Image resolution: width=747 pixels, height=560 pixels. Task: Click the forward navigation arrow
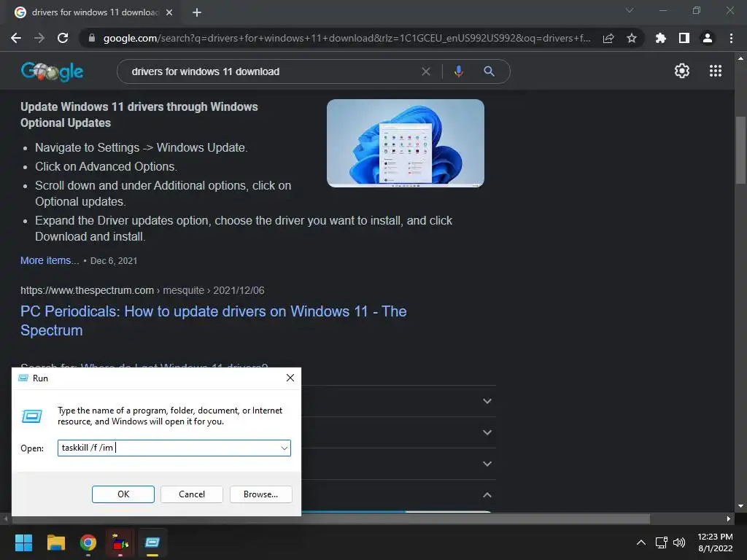(x=39, y=38)
